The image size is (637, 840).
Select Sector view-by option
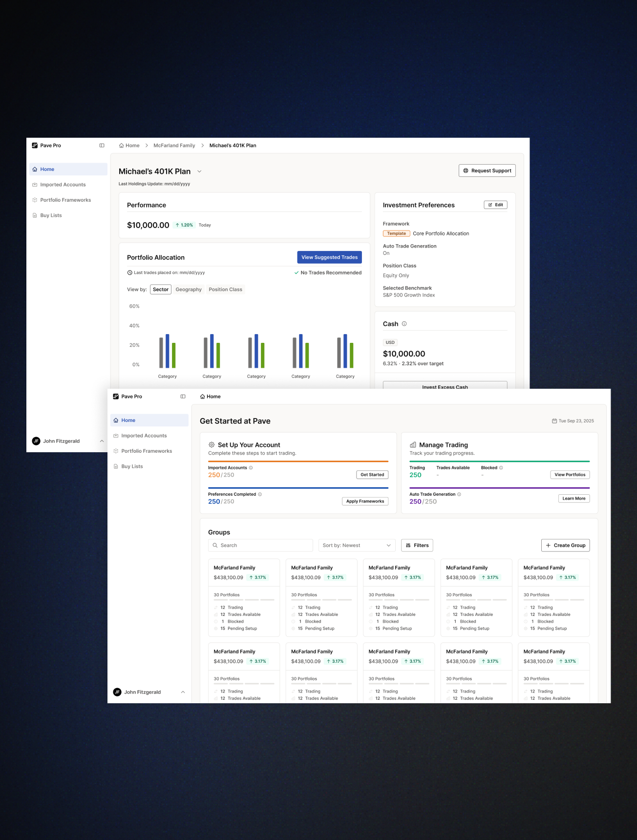coord(161,290)
